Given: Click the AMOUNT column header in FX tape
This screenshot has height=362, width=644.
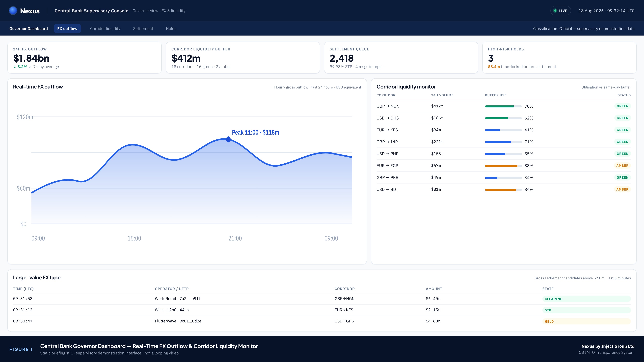Looking at the screenshot, I should pos(434,289).
